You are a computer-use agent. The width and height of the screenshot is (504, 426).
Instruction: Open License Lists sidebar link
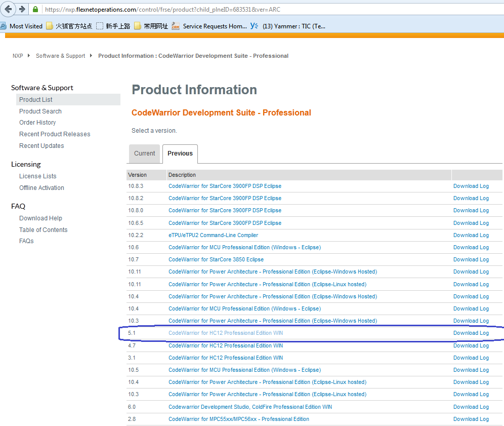pyautogui.click(x=37, y=176)
